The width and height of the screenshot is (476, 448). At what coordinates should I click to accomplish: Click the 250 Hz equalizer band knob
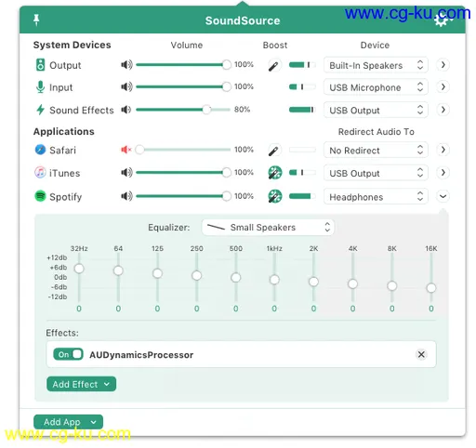click(x=196, y=275)
